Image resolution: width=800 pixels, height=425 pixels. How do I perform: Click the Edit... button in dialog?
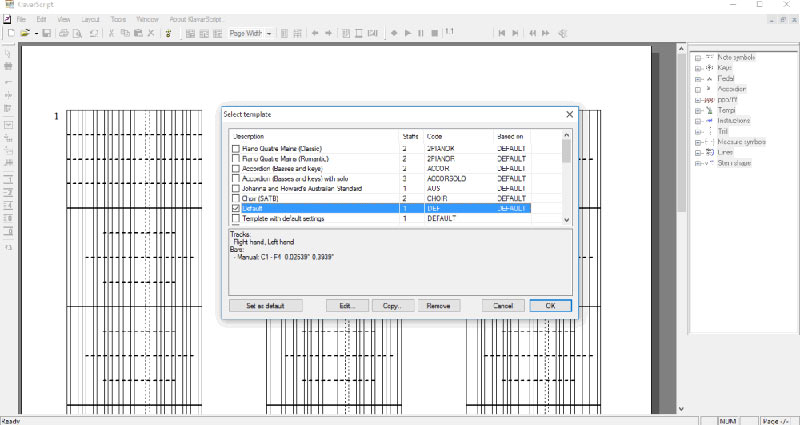pos(347,306)
